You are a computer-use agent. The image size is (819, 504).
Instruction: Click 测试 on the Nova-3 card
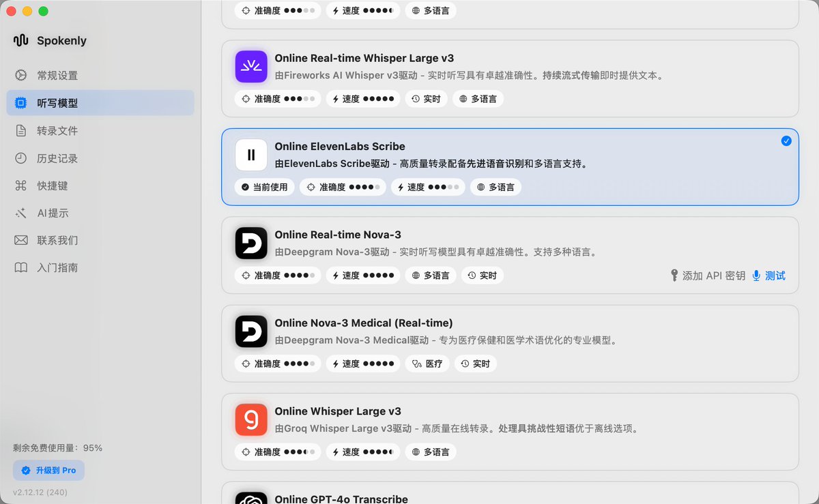[769, 276]
